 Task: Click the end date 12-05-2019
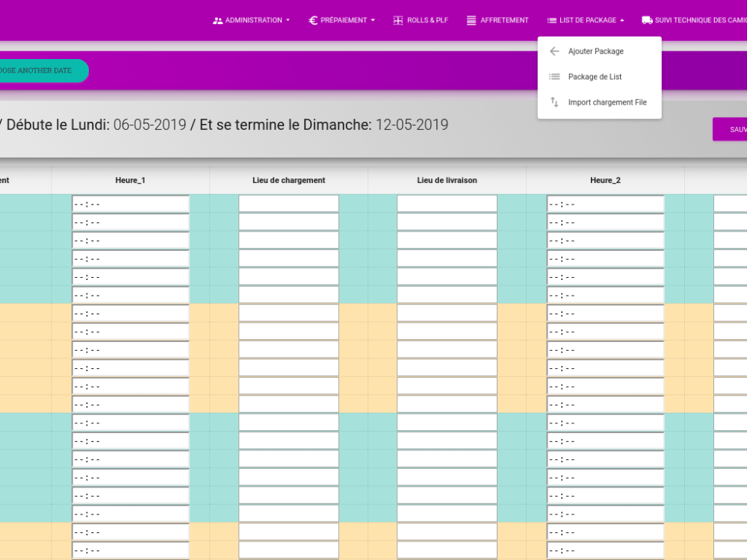point(412,125)
